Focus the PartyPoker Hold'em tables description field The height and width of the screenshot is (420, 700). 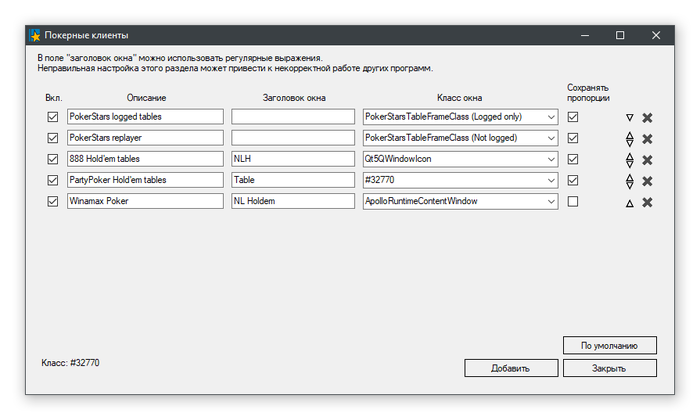point(145,180)
